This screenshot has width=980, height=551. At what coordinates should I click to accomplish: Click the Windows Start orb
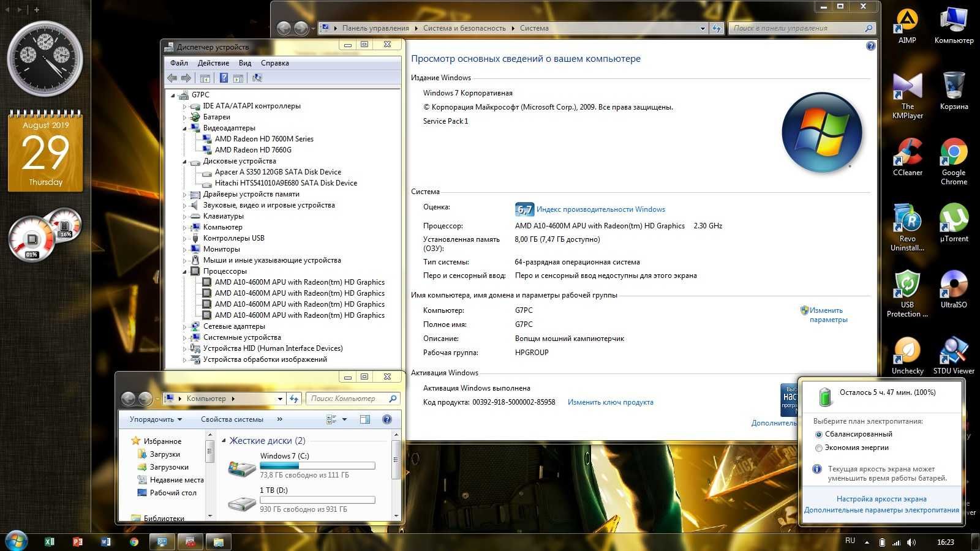pos(16,541)
